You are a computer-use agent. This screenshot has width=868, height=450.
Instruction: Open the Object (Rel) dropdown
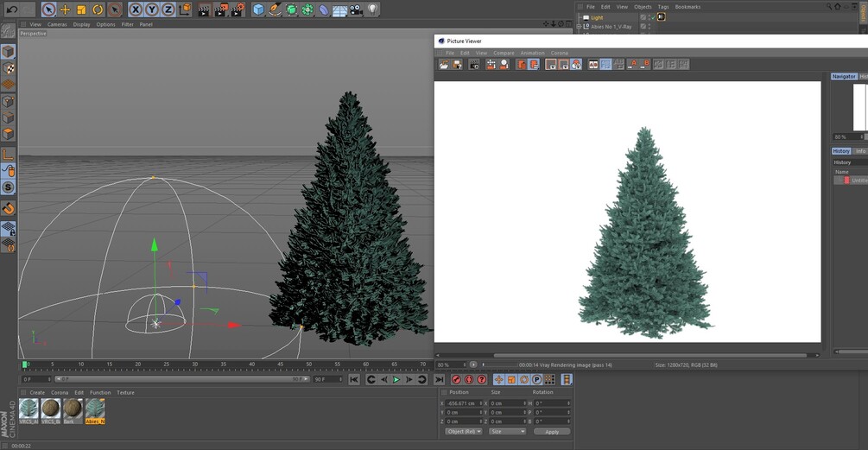tap(464, 432)
